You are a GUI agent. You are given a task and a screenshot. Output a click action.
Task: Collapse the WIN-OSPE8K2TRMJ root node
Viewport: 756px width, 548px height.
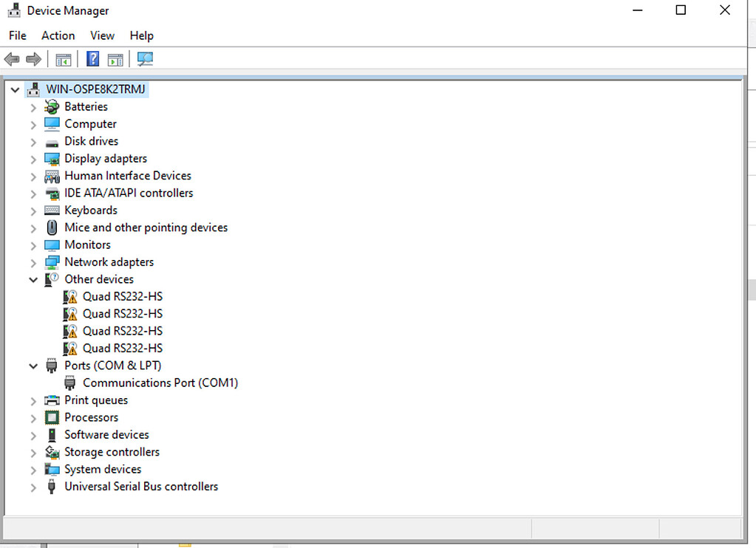[x=15, y=89]
